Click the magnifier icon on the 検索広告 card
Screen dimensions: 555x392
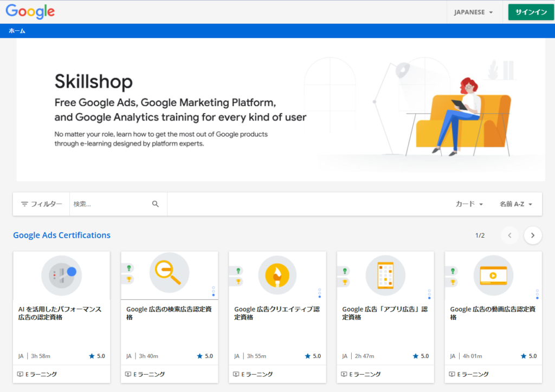click(169, 272)
